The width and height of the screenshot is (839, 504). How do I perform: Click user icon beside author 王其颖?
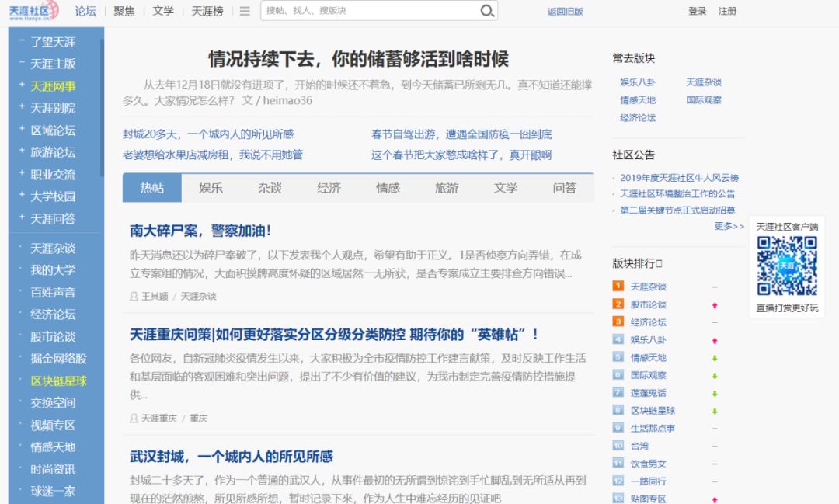pyautogui.click(x=134, y=296)
